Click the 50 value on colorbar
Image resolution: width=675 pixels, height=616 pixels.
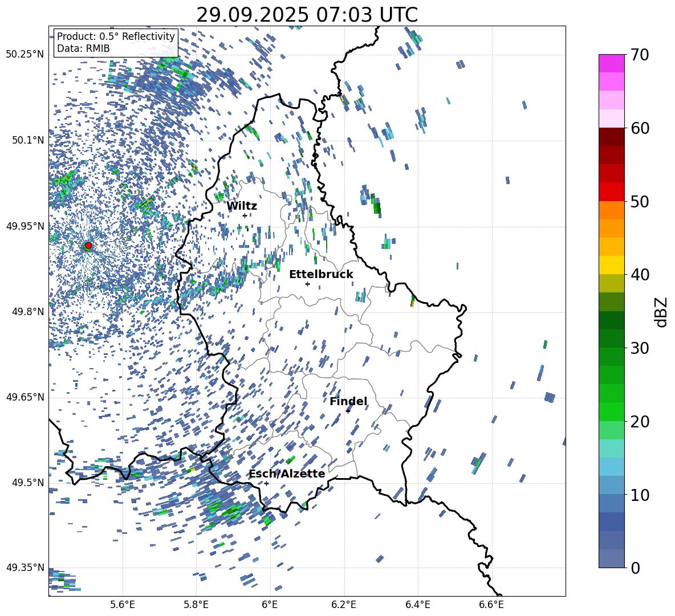(x=639, y=201)
